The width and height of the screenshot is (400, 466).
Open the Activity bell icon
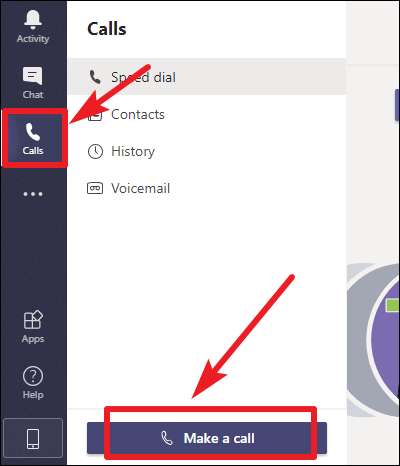(x=33, y=19)
